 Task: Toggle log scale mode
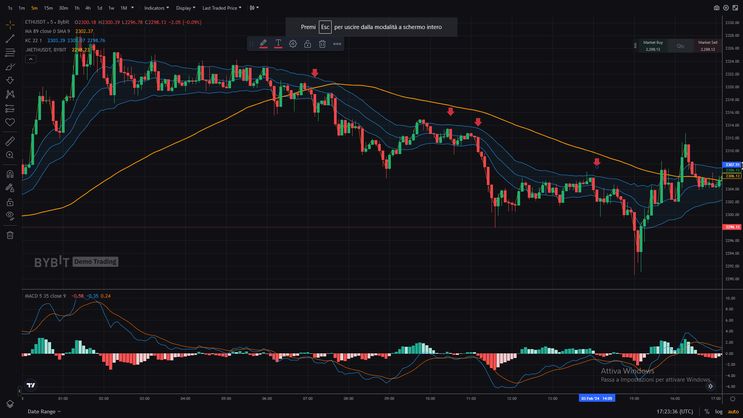[x=719, y=411]
